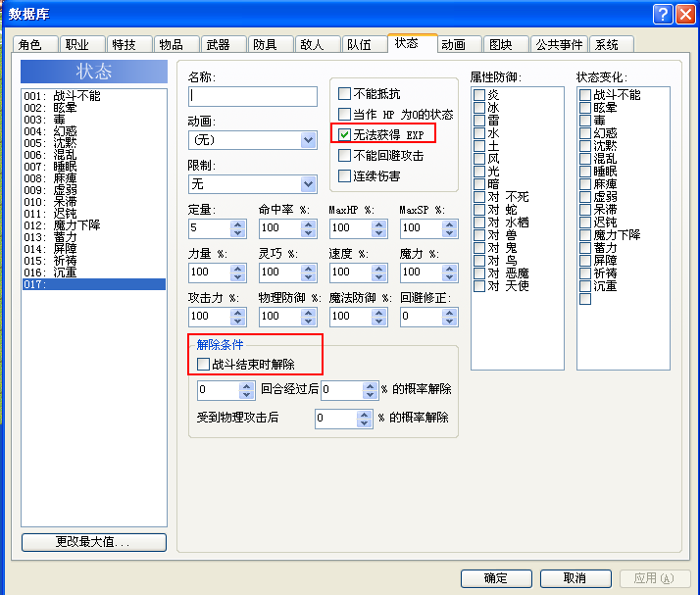Image resolution: width=700 pixels, height=595 pixels.
Task: Go to the 武器 tab
Action: (224, 45)
